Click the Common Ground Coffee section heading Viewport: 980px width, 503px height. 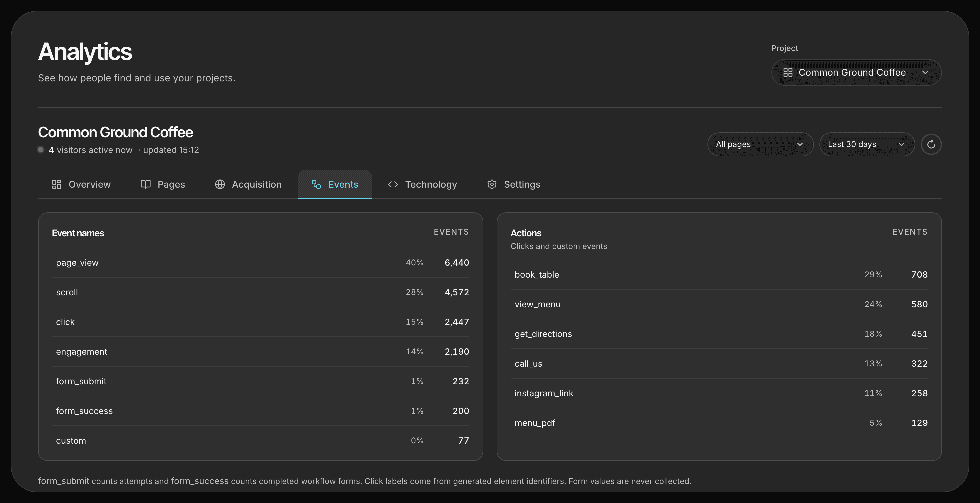pyautogui.click(x=115, y=132)
